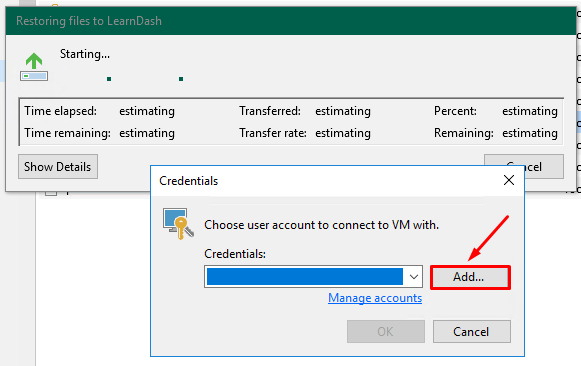
Task: Open the Manage accounts link
Action: point(375,298)
